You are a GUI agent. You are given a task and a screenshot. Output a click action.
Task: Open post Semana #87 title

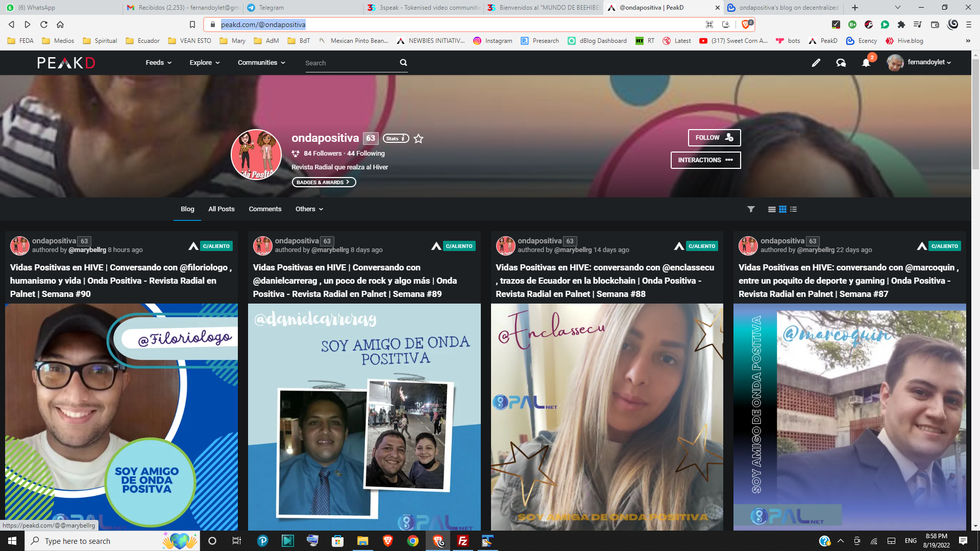pyautogui.click(x=849, y=281)
